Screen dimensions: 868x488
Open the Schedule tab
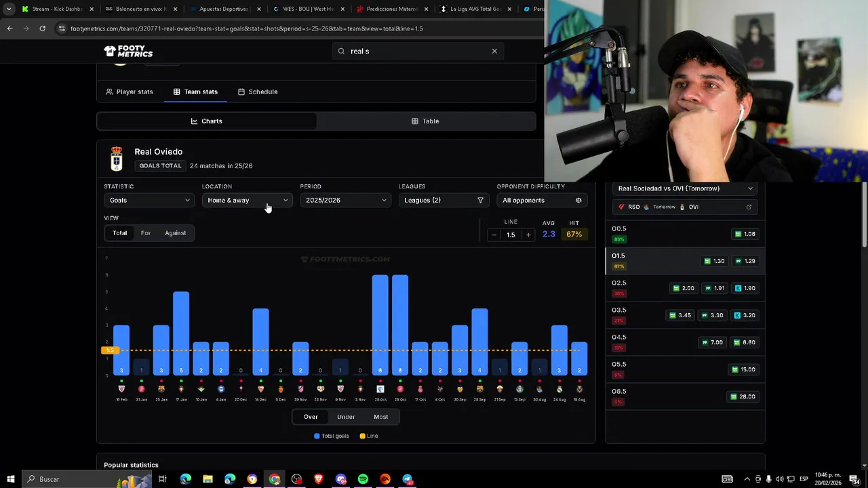(x=258, y=91)
